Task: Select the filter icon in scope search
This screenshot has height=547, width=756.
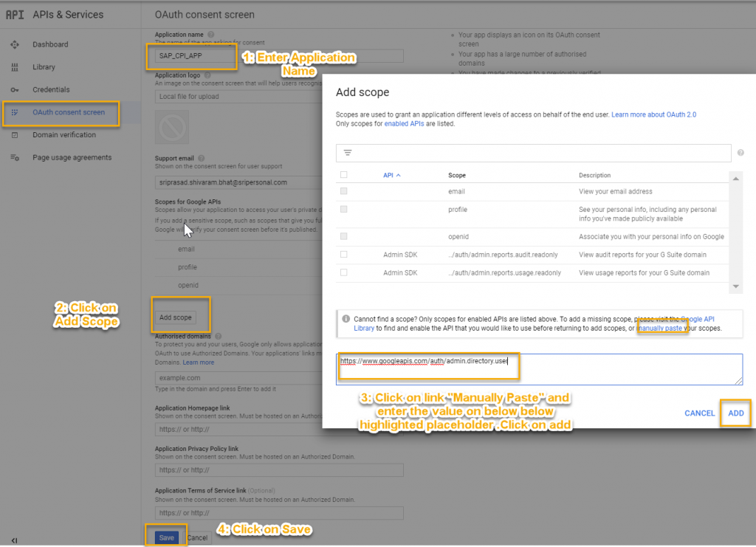Action: pyautogui.click(x=348, y=153)
